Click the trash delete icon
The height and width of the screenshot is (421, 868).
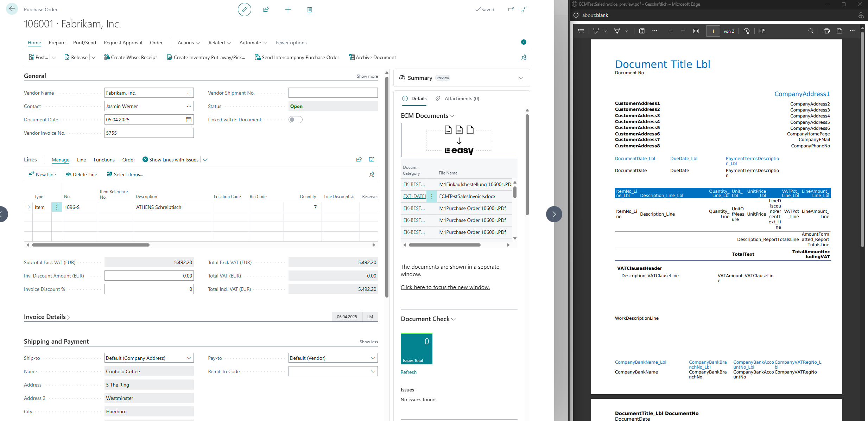click(309, 9)
